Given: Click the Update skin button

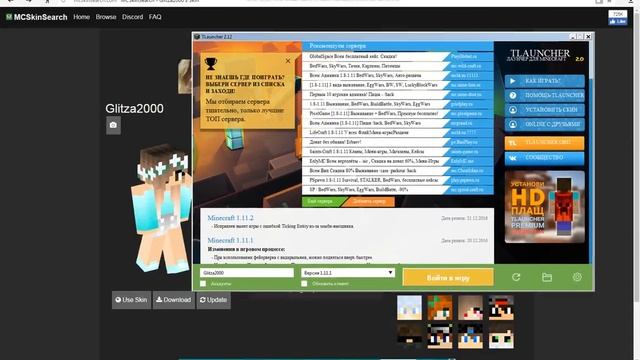Looking at the screenshot, I should point(213,300).
